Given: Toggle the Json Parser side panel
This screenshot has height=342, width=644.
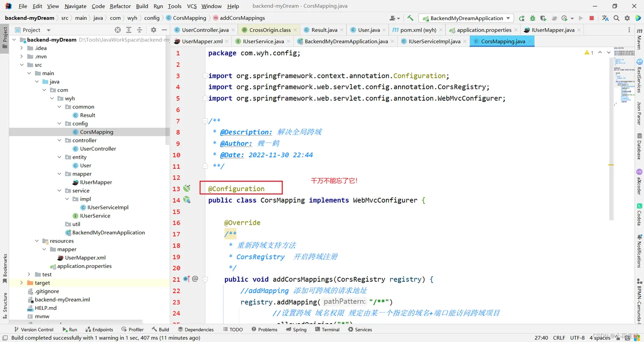Looking at the screenshot, I should pos(639,114).
